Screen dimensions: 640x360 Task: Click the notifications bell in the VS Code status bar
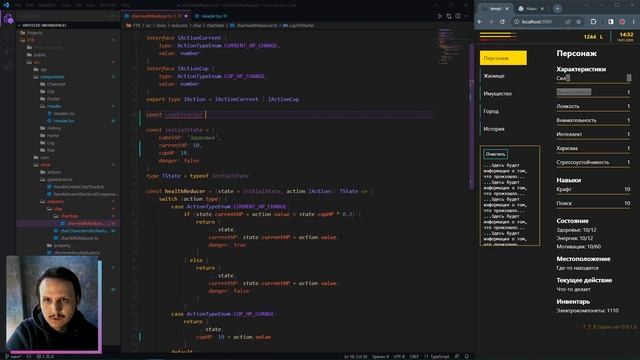tap(467, 356)
